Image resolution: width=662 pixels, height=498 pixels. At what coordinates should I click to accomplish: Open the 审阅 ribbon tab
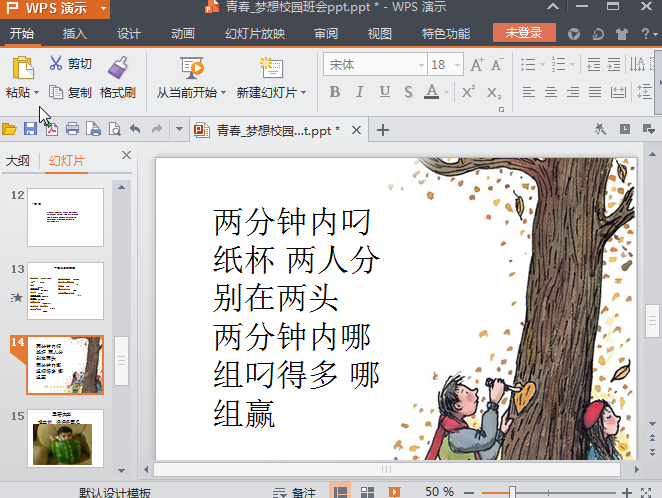tap(326, 33)
